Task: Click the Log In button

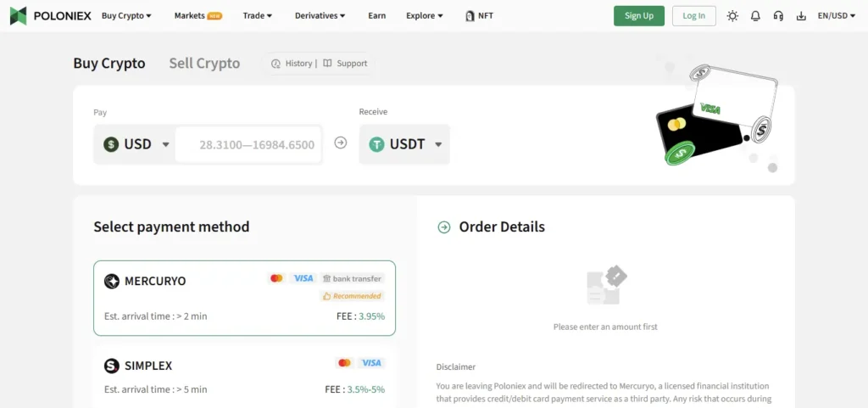Action: (693, 15)
